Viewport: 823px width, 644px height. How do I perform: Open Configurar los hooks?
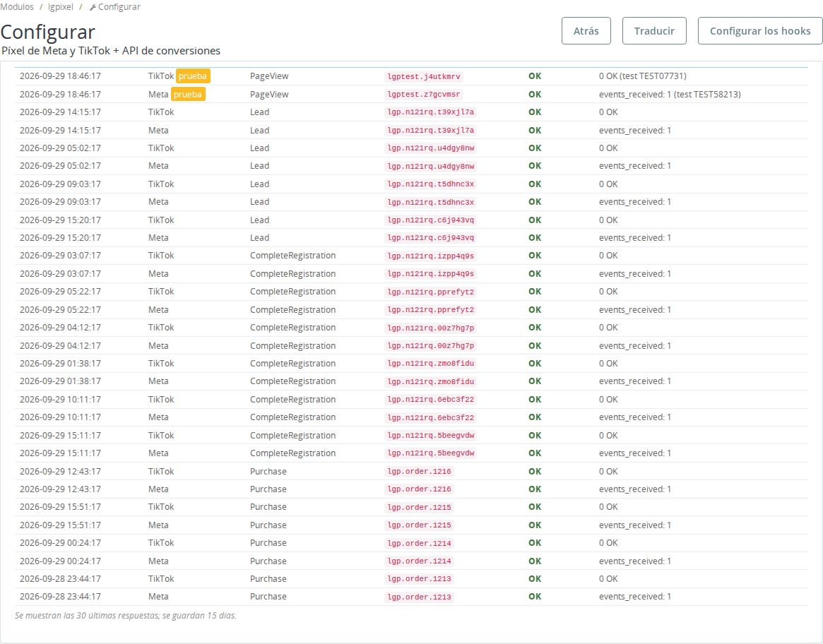click(760, 31)
